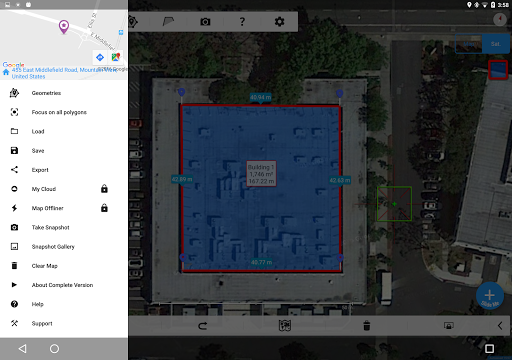The image size is (512, 360).
Task: Click the Save floppy disk icon
Action: tap(14, 151)
